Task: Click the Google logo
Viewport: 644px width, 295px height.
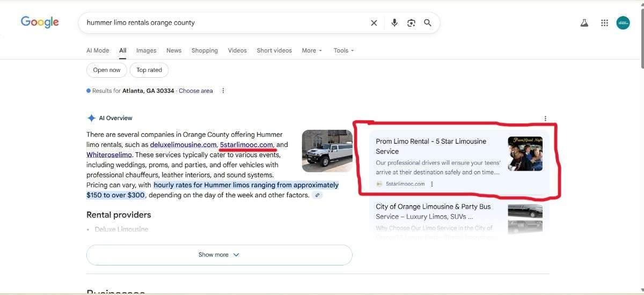Action: pyautogui.click(x=40, y=22)
